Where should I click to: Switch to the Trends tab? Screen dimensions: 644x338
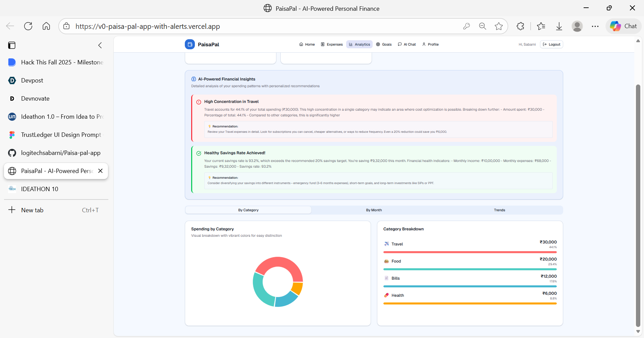tap(499, 210)
